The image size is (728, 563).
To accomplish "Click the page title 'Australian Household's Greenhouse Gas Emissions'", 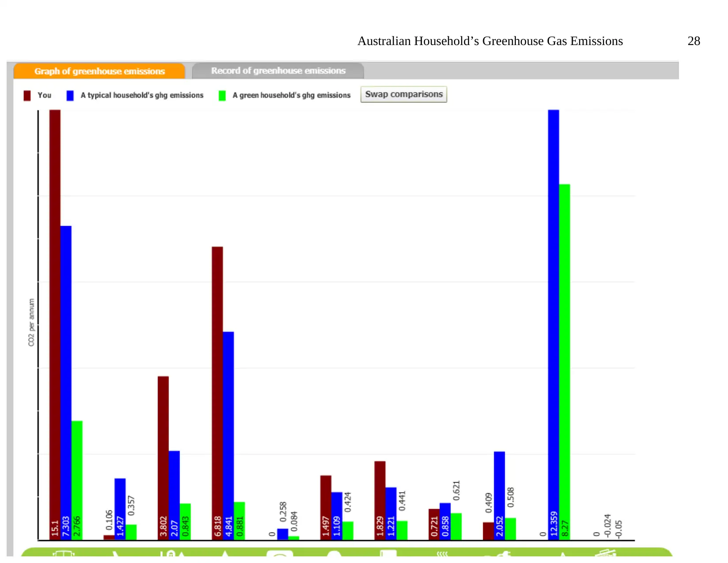I will click(x=490, y=41).
